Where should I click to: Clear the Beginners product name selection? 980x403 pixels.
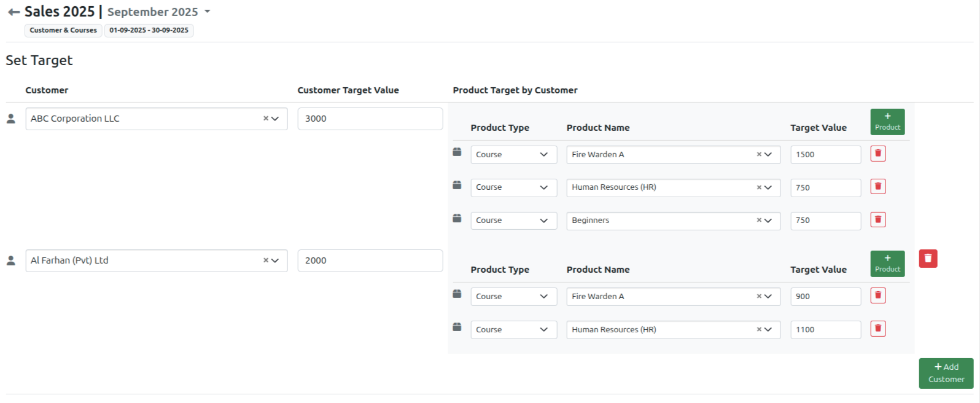tap(759, 220)
